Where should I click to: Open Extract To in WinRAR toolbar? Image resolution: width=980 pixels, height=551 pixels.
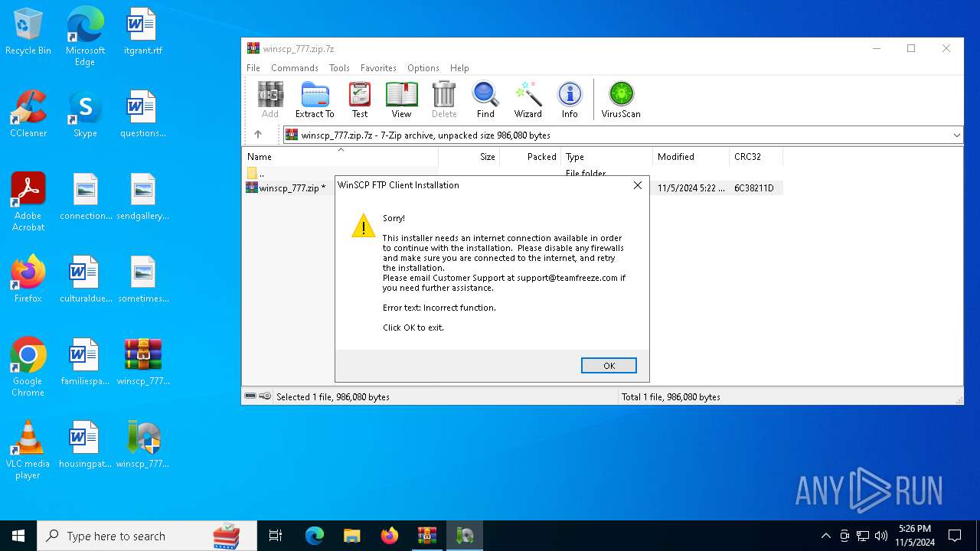(x=315, y=100)
